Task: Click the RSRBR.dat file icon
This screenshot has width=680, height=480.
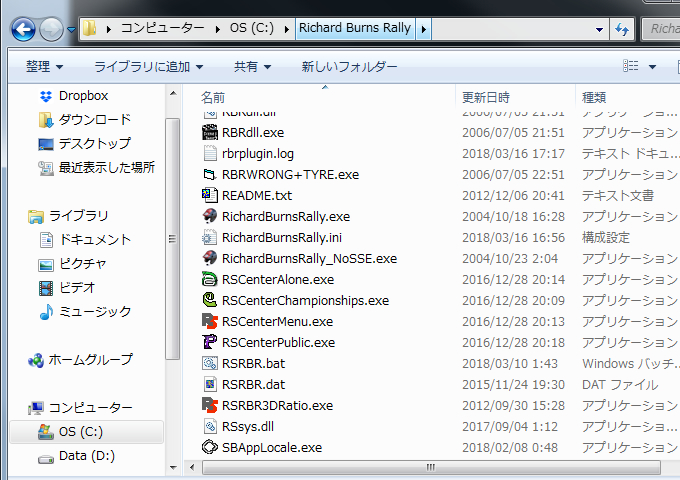Action: click(210, 384)
